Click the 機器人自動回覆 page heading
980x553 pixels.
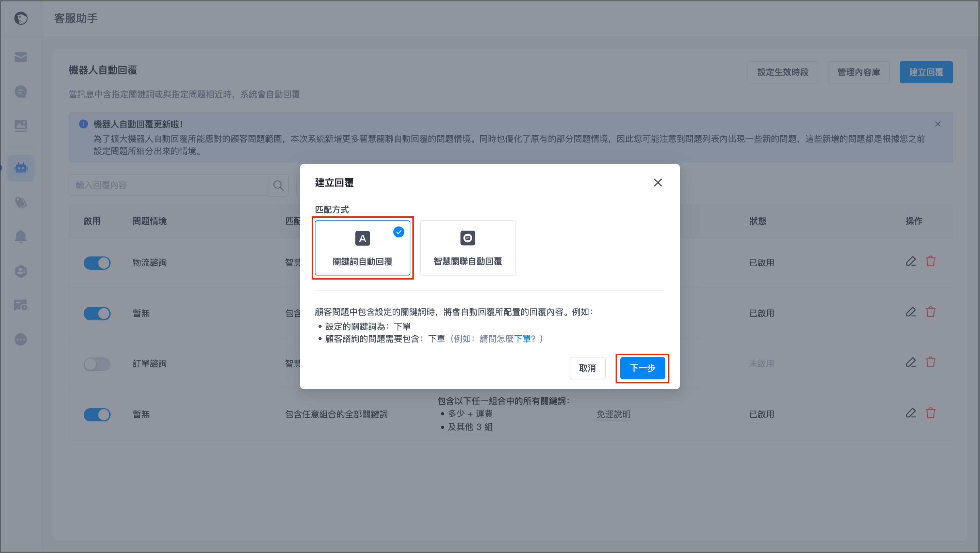click(x=103, y=70)
